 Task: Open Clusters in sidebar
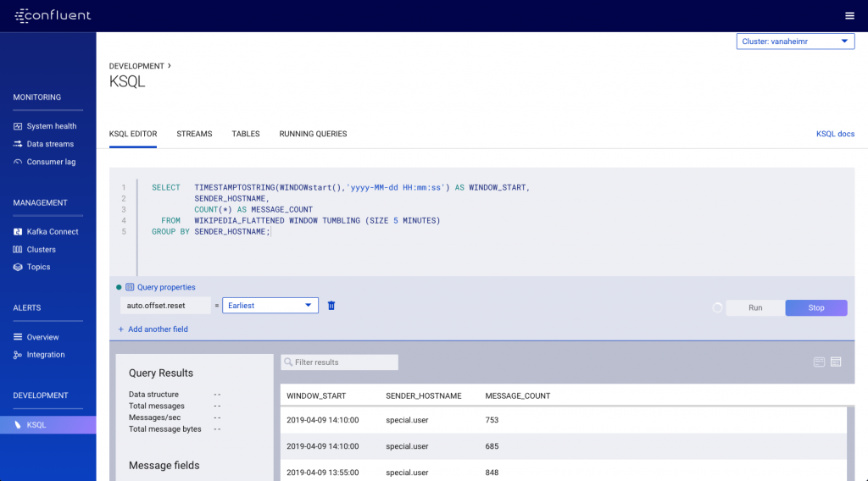coord(41,249)
